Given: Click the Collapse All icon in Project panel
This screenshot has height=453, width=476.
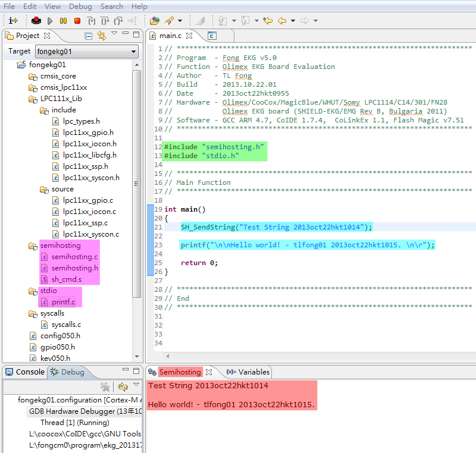Looking at the screenshot, I should pos(88,36).
